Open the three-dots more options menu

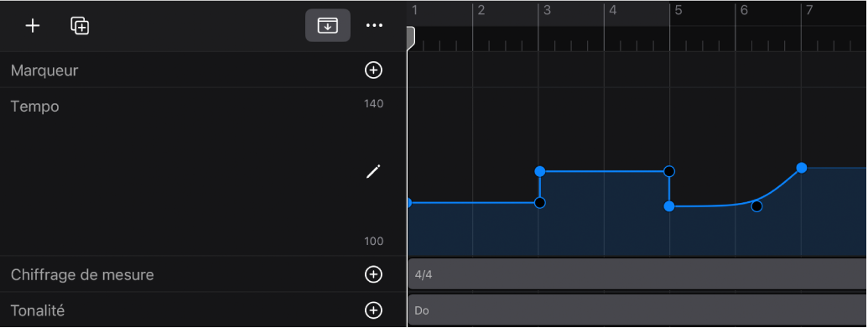(374, 25)
